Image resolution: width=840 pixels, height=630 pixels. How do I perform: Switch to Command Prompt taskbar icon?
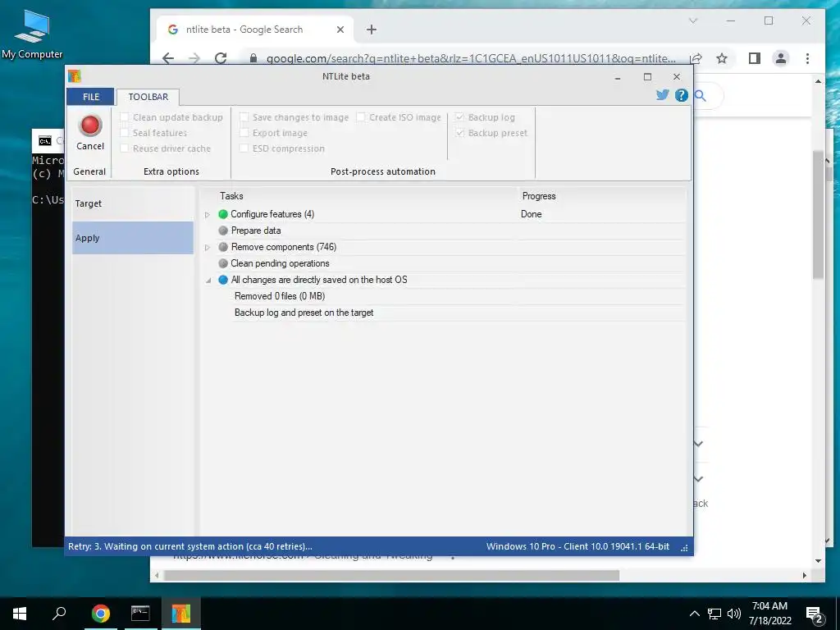(x=140, y=613)
